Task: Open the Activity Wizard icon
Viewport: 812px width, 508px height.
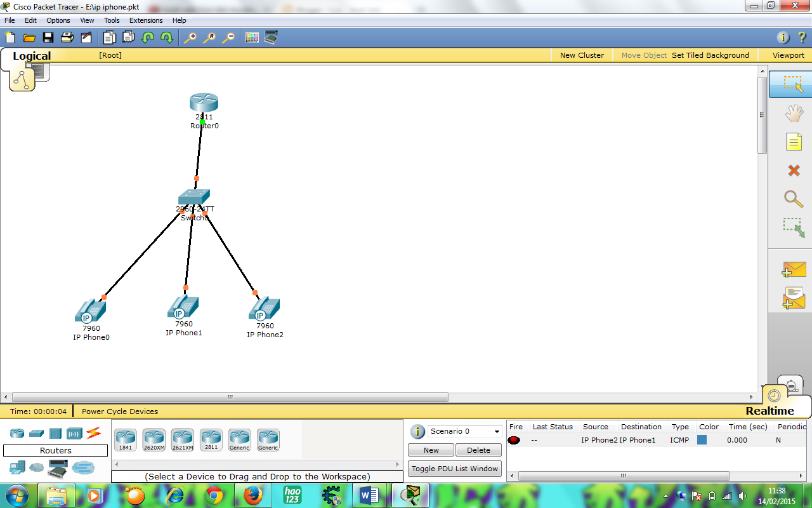Action: [x=86, y=37]
